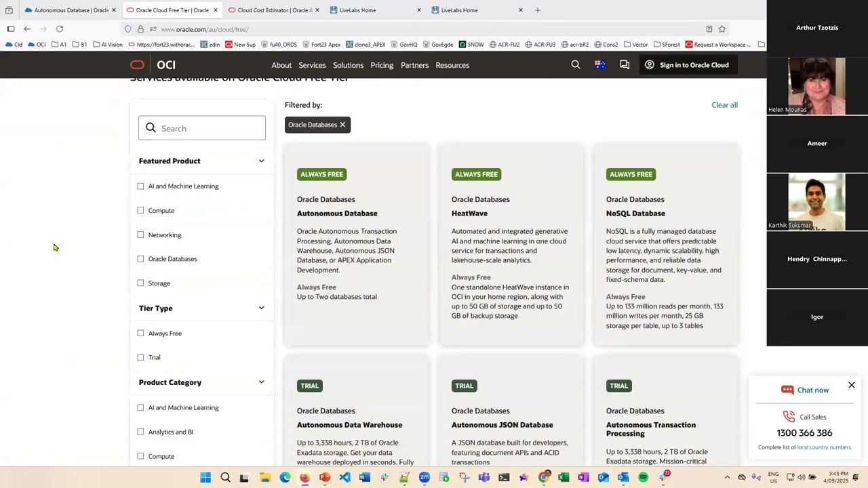Open Microsoft Word from the taskbar

coord(364,478)
